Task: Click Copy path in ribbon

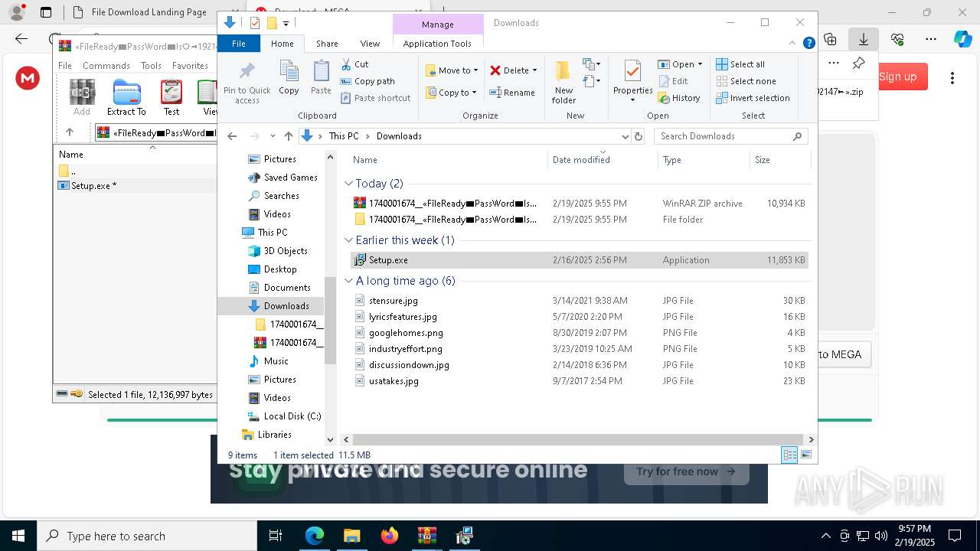Action: tap(367, 81)
